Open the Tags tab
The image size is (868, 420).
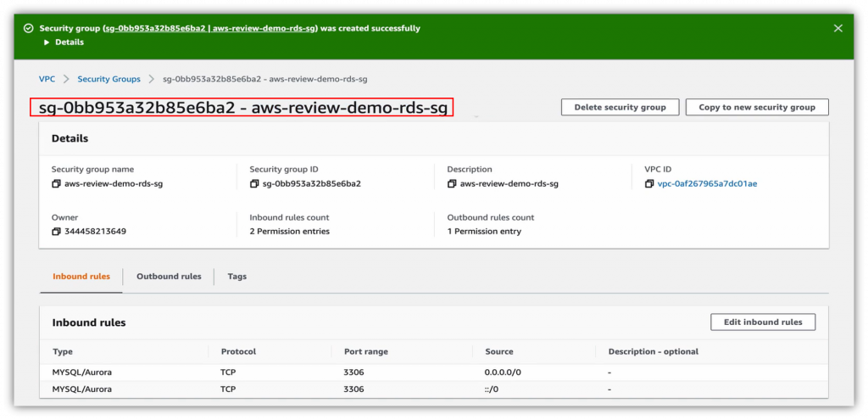click(237, 277)
